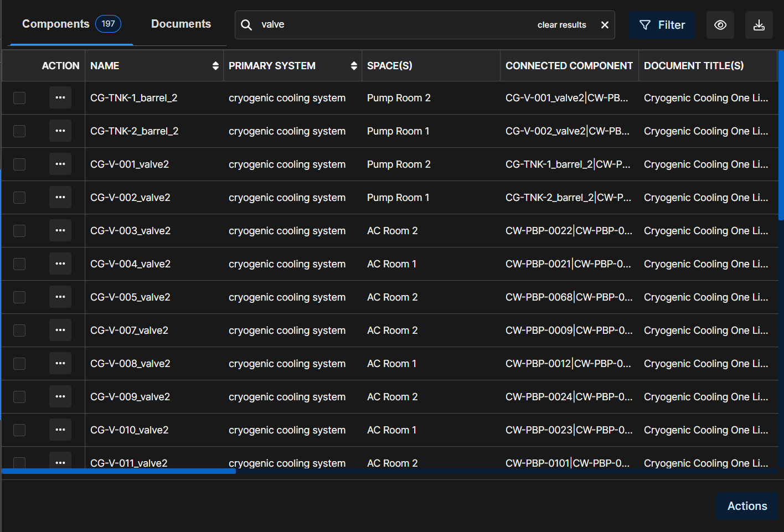Click the horizontal scrollbar thumb
784x532 pixels.
tap(118, 471)
